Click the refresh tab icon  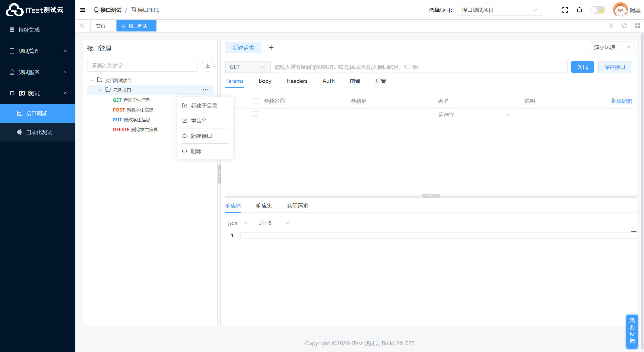624,26
